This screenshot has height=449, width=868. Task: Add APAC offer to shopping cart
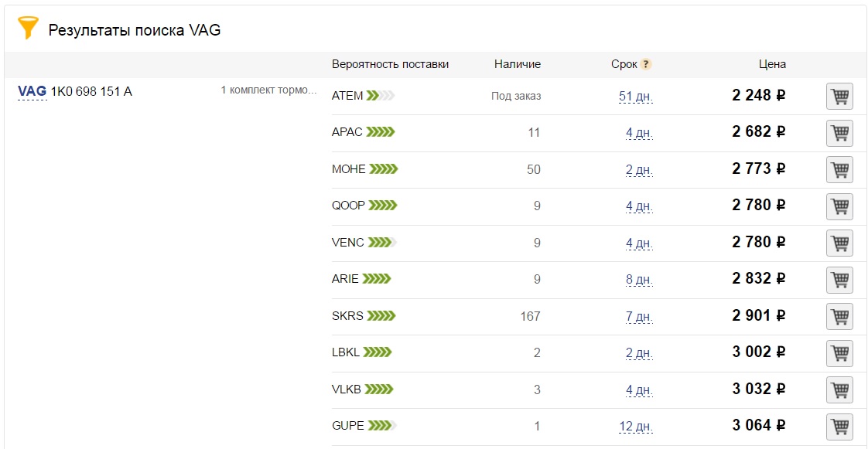click(839, 133)
